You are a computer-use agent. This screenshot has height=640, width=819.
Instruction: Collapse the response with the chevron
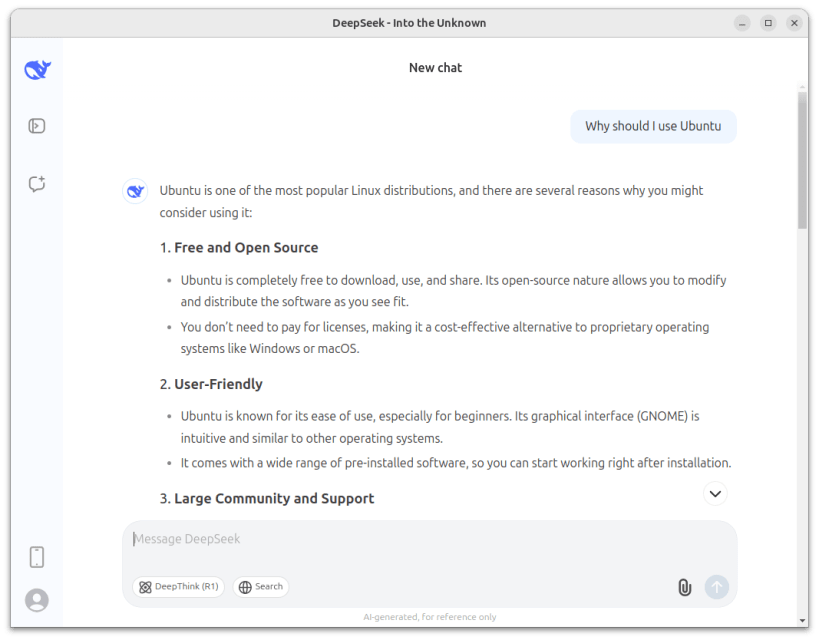point(715,493)
